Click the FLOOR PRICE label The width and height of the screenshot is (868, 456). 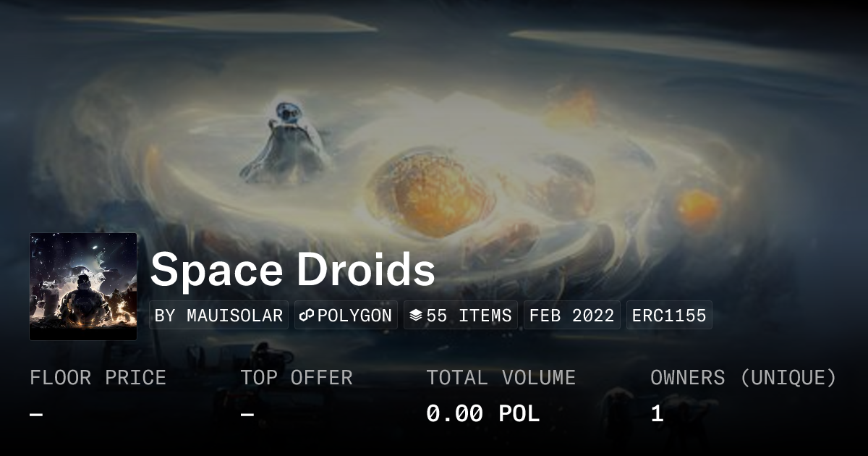click(x=98, y=378)
